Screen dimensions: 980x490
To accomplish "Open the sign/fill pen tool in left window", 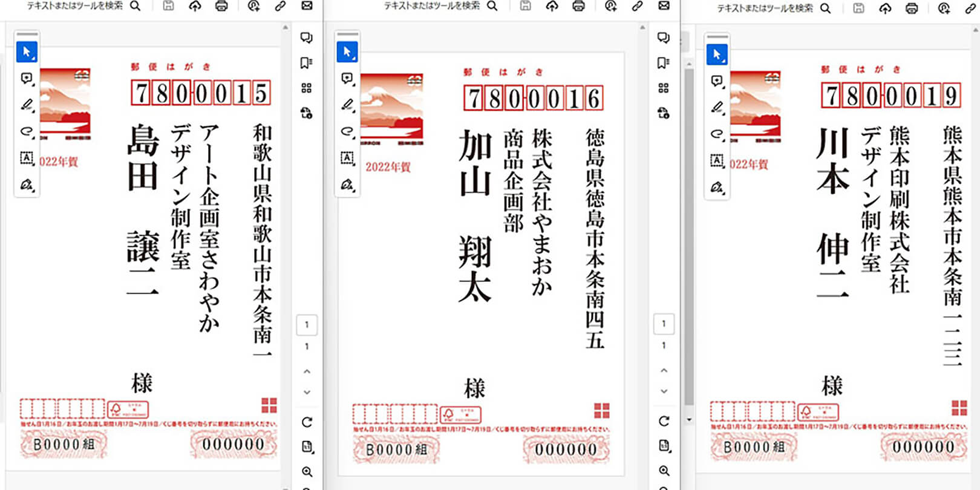I will click(27, 185).
